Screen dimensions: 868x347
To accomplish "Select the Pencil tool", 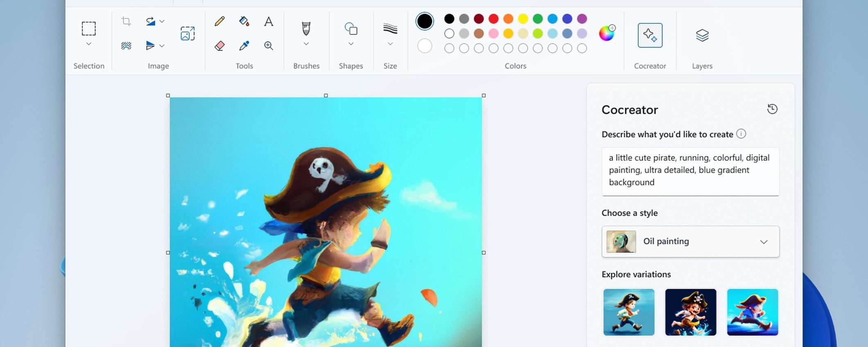I will [219, 21].
